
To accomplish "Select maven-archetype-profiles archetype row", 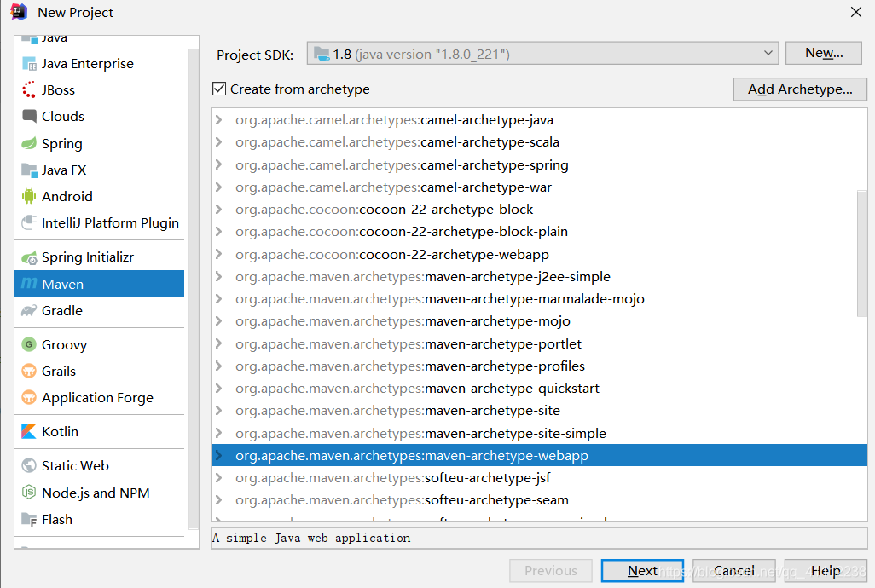I will click(x=539, y=366).
